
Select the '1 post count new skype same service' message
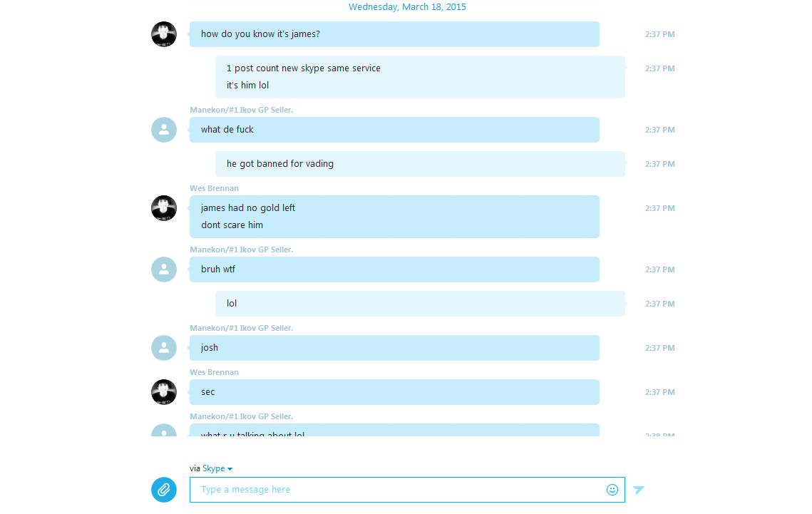tap(304, 68)
